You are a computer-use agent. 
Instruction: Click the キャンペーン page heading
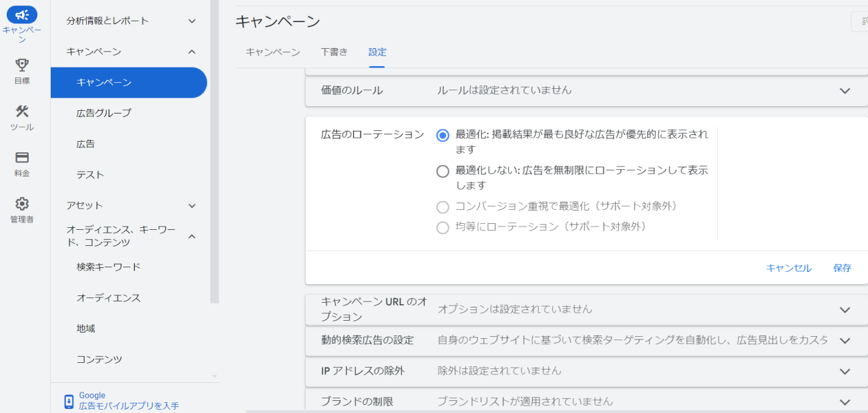(278, 21)
